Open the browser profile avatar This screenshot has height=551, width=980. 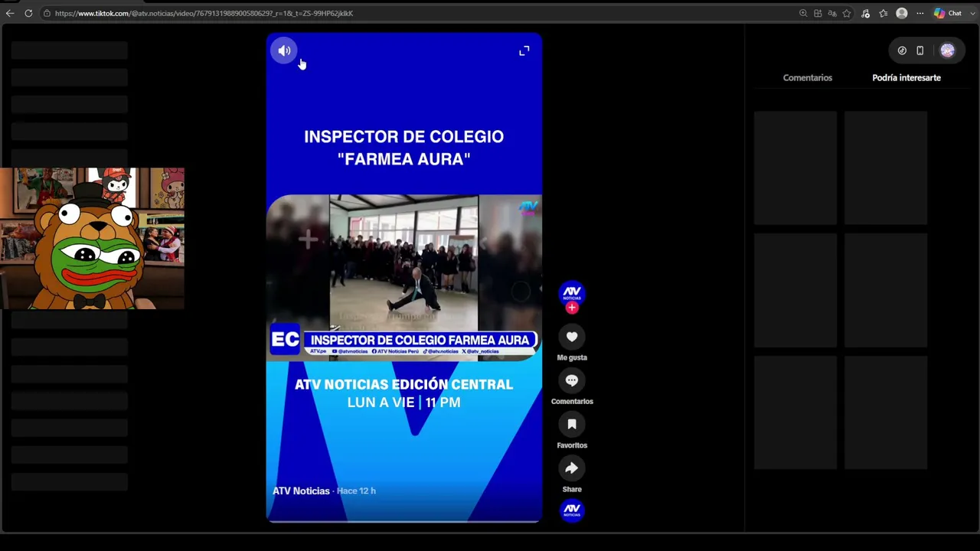[x=902, y=13]
